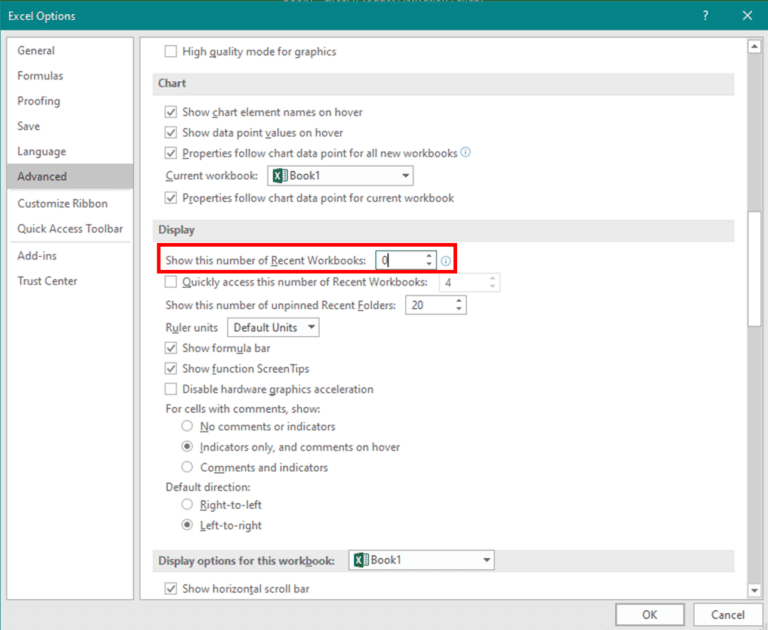Click OK to apply options
Screen dimensions: 768x630
coord(650,614)
